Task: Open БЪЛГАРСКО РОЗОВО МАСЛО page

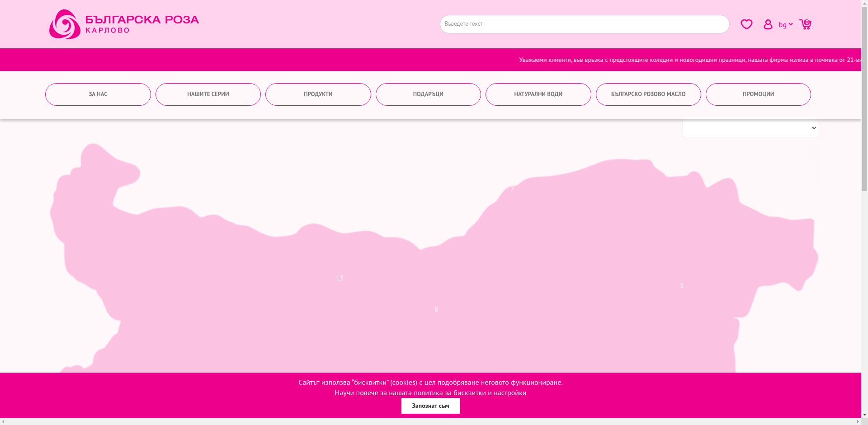Action: (x=648, y=94)
